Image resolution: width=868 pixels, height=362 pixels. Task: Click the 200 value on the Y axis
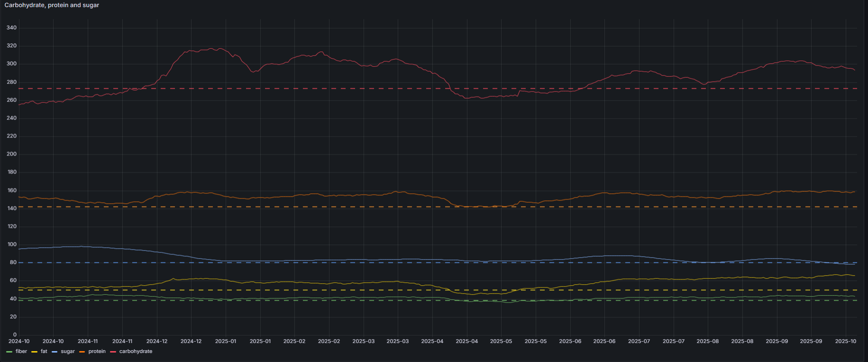click(11, 154)
